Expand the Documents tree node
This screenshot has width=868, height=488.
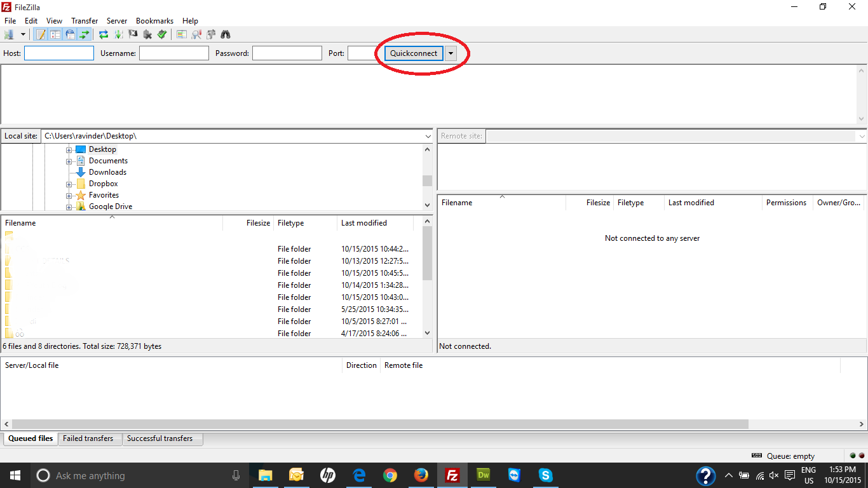(x=69, y=161)
